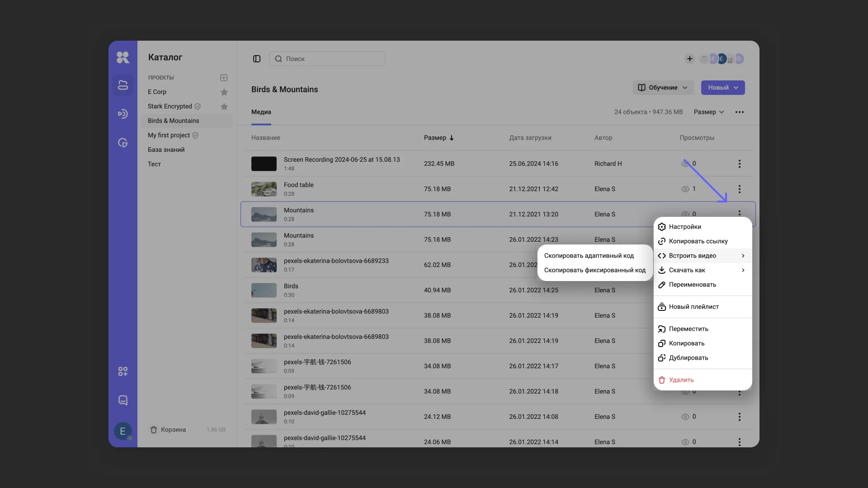Click the Поиск search field
The width and height of the screenshot is (868, 488).
click(x=327, y=59)
